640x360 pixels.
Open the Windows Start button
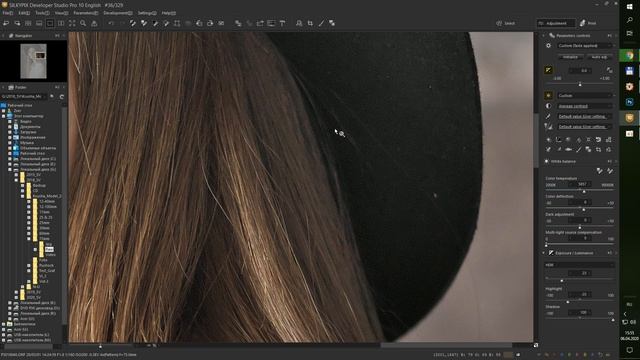coord(630,7)
